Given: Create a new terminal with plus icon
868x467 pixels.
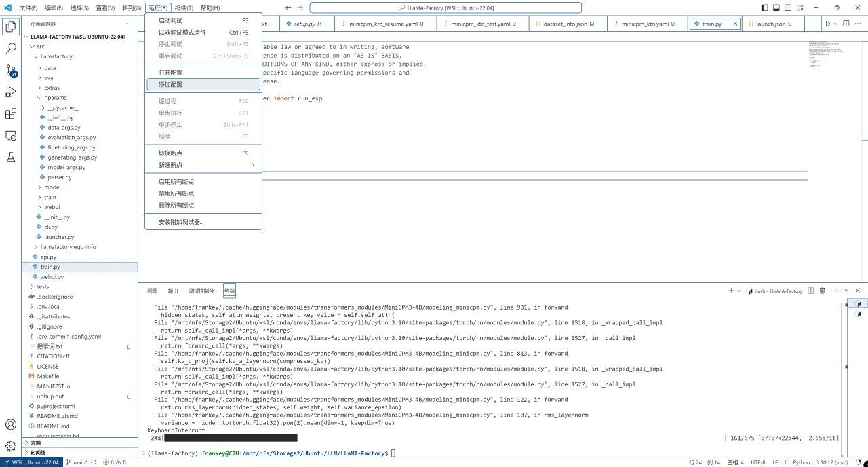Looking at the screenshot, I should (x=731, y=291).
